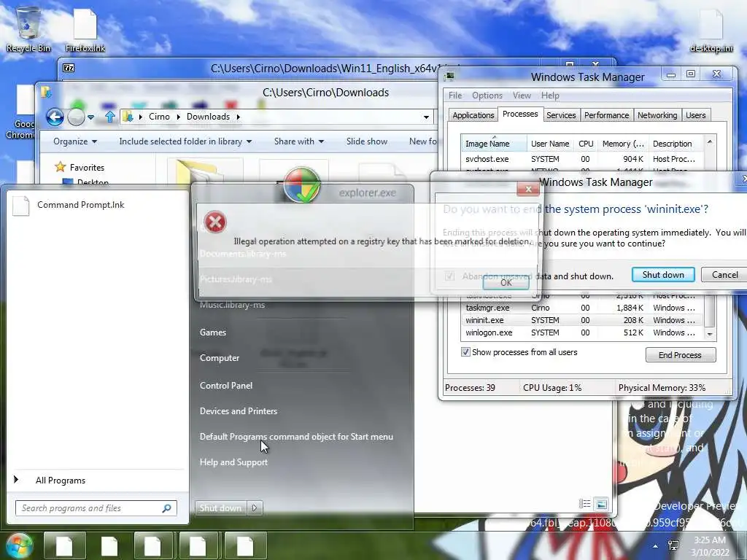Open the network tray icon
This screenshot has width=747, height=560.
(673, 545)
